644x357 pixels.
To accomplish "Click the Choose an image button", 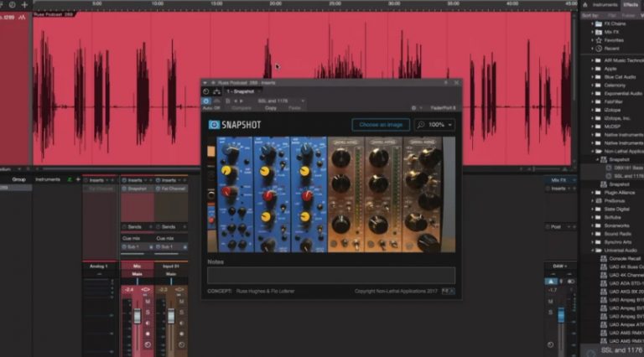I will click(x=381, y=125).
